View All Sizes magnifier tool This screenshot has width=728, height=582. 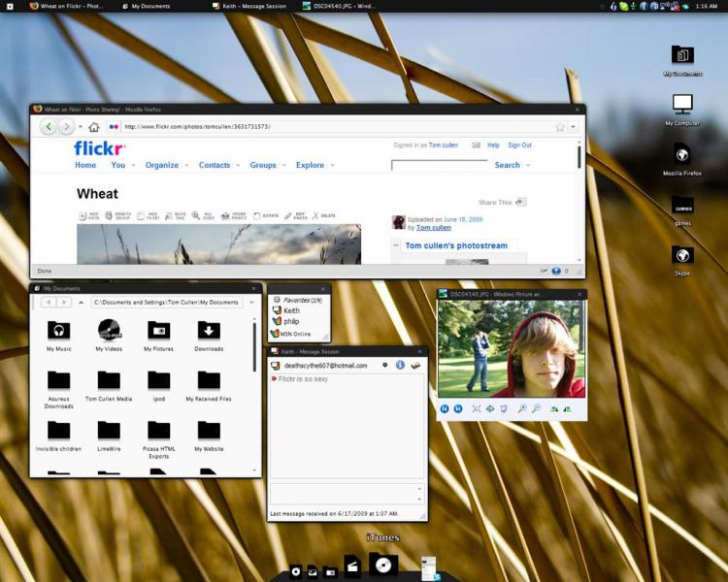(x=204, y=215)
